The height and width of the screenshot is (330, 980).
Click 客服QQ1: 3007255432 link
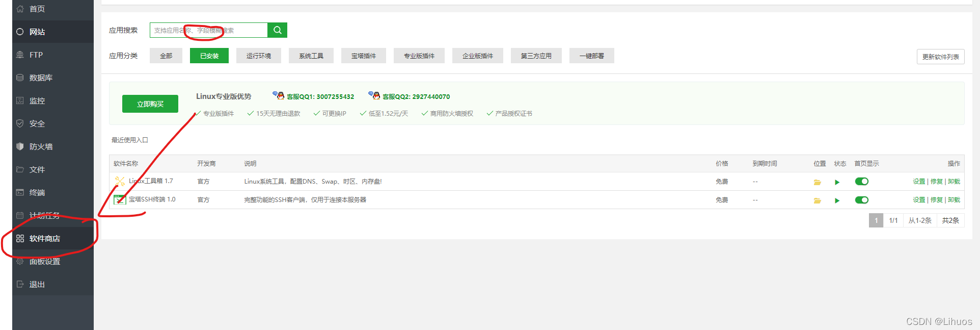pyautogui.click(x=320, y=96)
